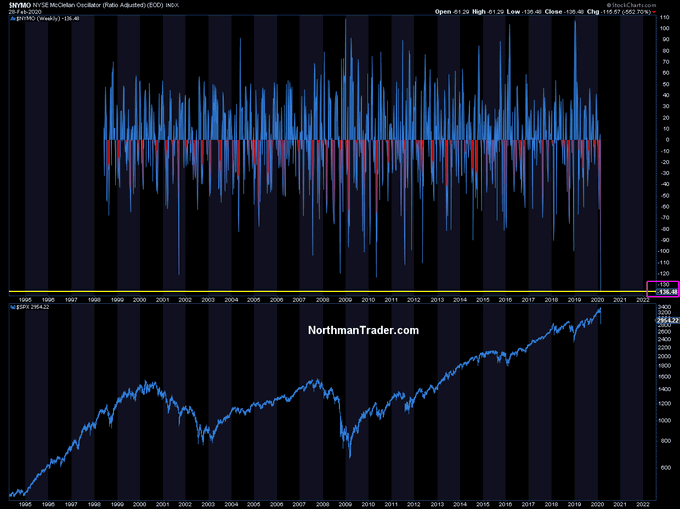Click the 2400 label on SPX axis
The width and height of the screenshot is (680, 509).
[664, 339]
